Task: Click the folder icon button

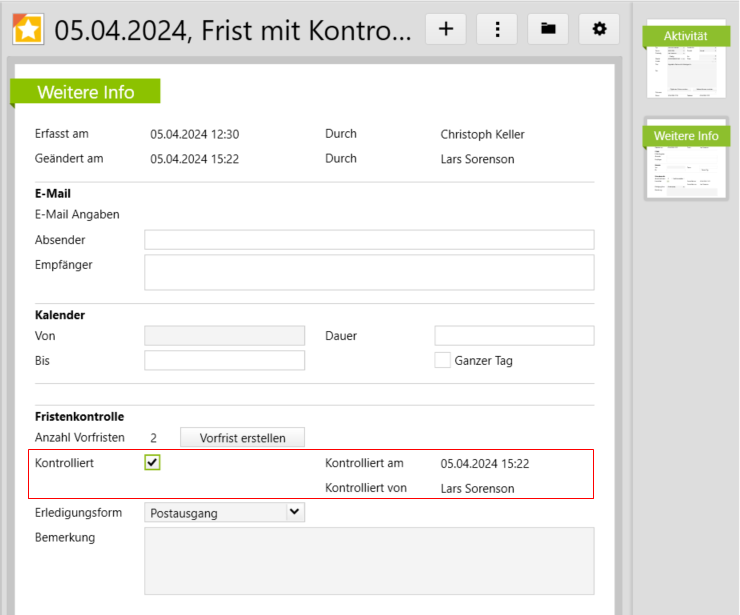Action: click(x=548, y=29)
